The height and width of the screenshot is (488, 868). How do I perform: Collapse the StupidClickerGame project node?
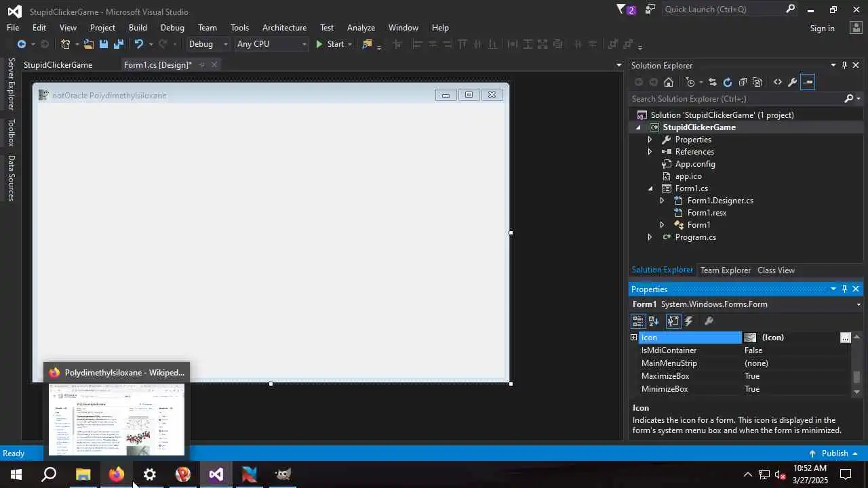638,127
